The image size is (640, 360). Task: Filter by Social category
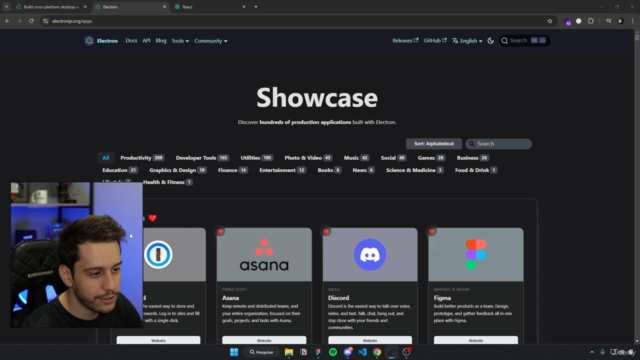(x=393, y=158)
